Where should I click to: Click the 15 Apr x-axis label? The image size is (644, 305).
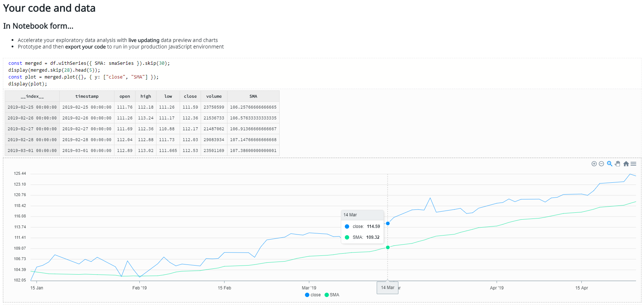point(581,288)
